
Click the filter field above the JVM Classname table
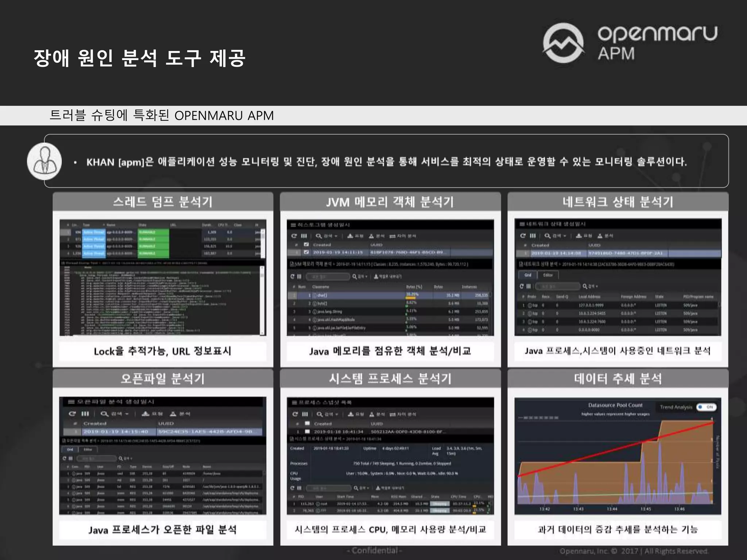328,276
